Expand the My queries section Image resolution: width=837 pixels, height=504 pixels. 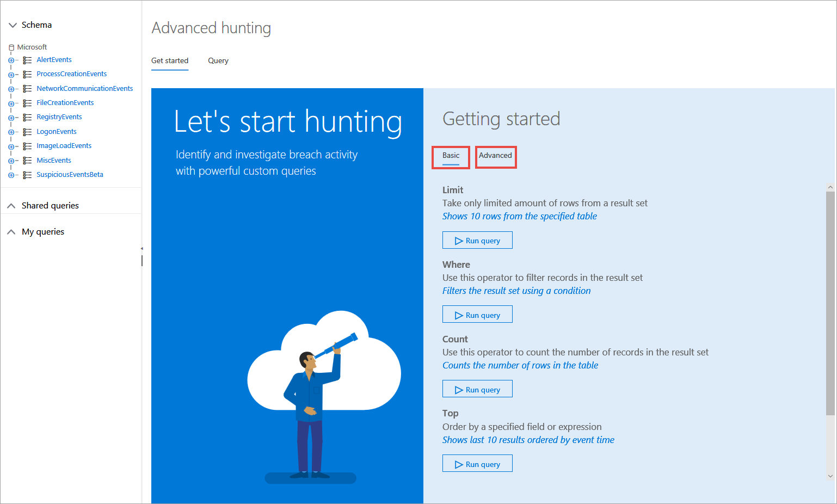11,232
